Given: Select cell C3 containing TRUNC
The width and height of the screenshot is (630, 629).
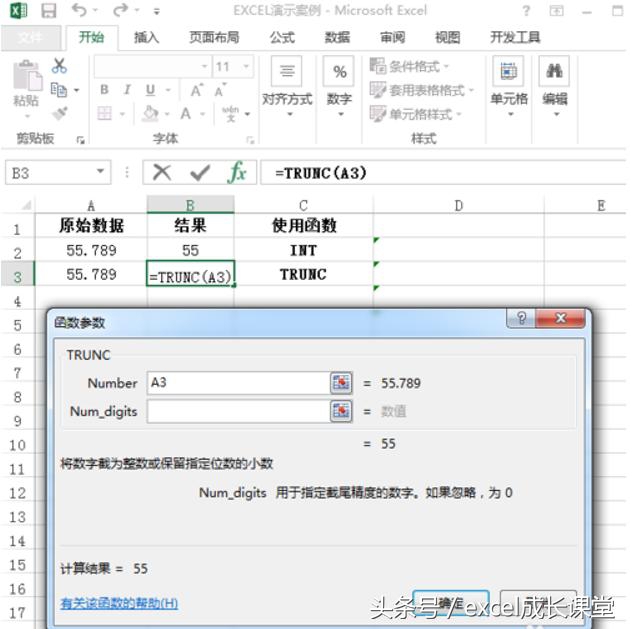Looking at the screenshot, I should [x=304, y=274].
